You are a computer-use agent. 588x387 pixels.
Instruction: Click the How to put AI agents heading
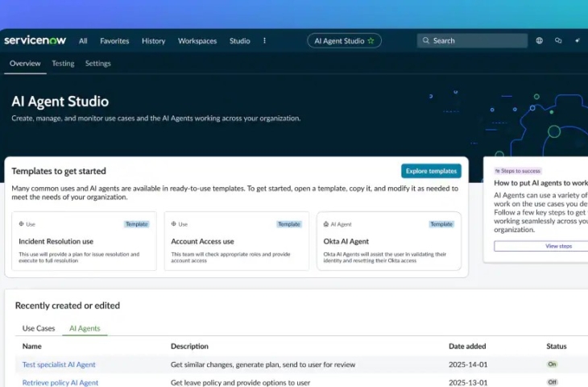click(540, 183)
